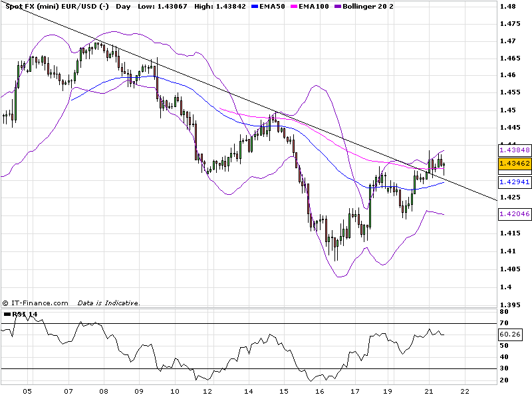Screen dimensions: 532x399
Task: Click the date axis label 09
Action: [139, 391]
